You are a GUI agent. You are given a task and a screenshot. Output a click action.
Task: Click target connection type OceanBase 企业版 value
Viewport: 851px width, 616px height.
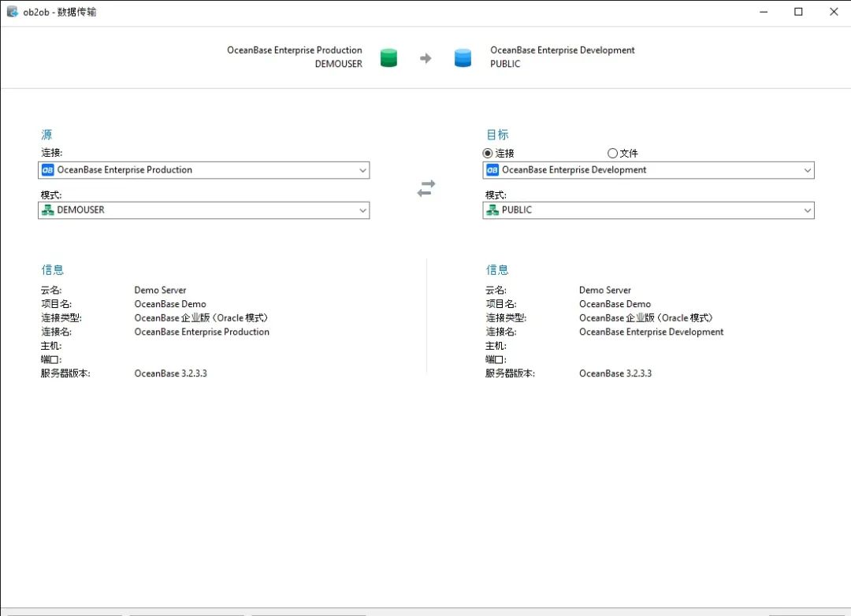pos(646,318)
